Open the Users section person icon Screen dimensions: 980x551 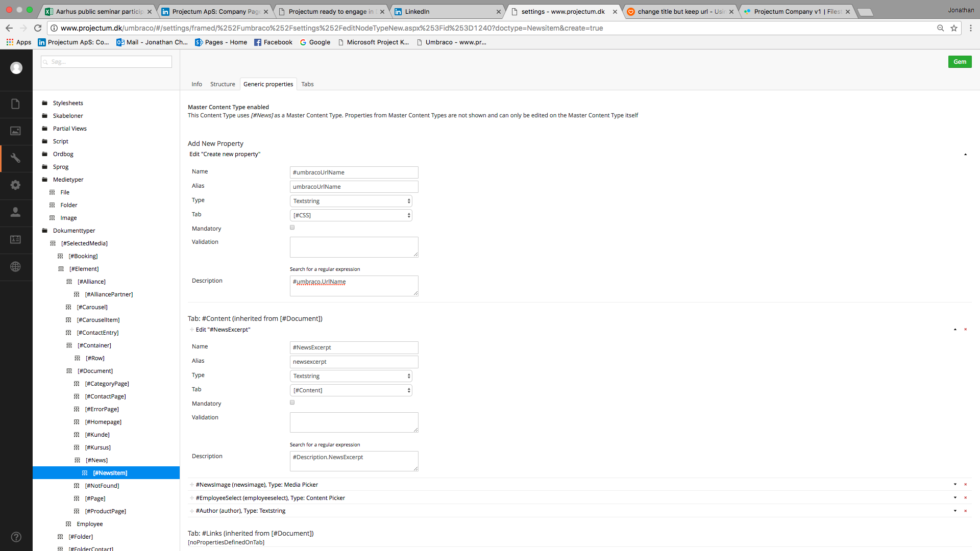15,212
